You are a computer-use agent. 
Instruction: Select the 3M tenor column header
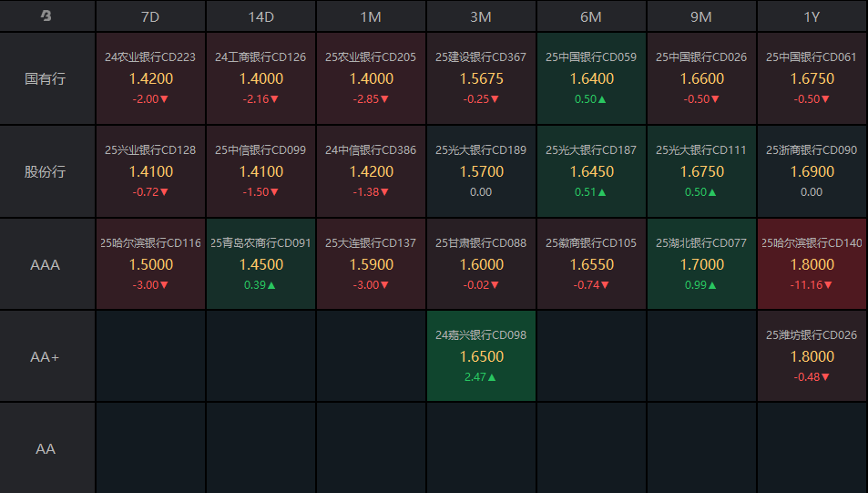tap(481, 17)
